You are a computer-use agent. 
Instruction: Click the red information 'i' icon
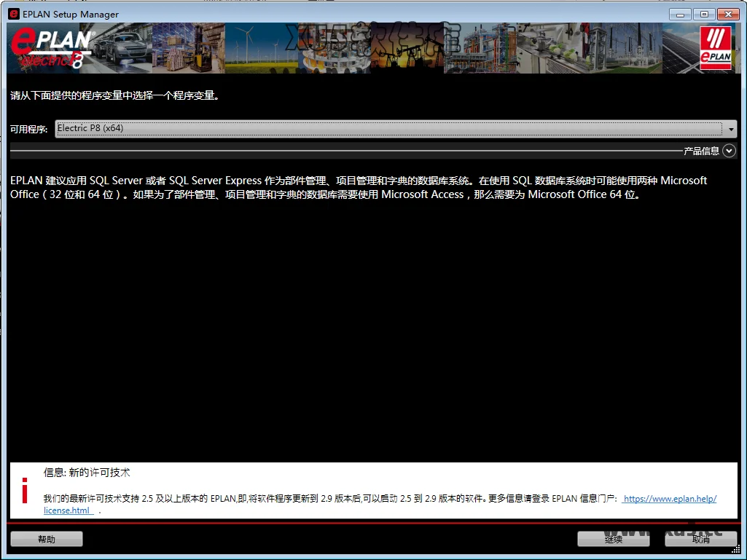25,491
